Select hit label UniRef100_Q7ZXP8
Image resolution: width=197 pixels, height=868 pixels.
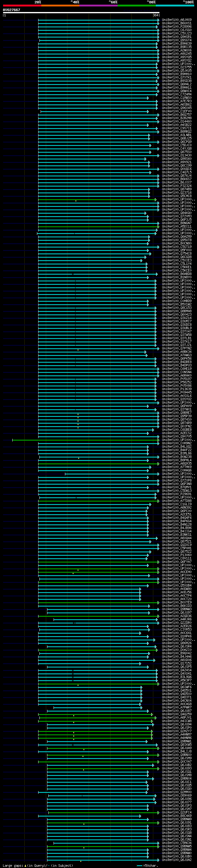[177, 481]
